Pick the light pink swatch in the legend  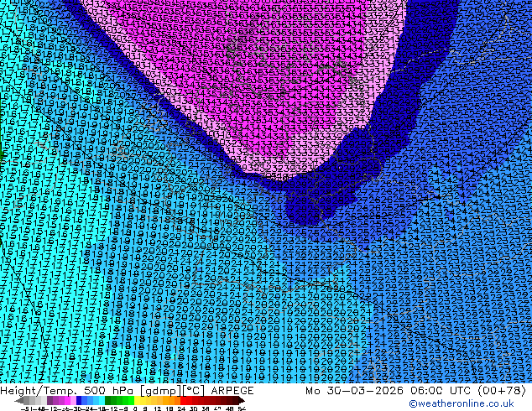tap(73, 400)
